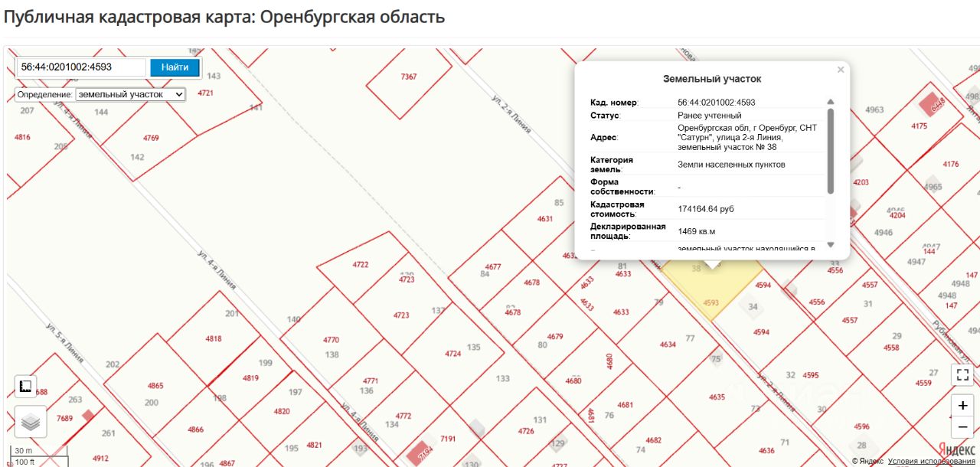
Task: Click parcel label 4947
Action: [x=916, y=262]
